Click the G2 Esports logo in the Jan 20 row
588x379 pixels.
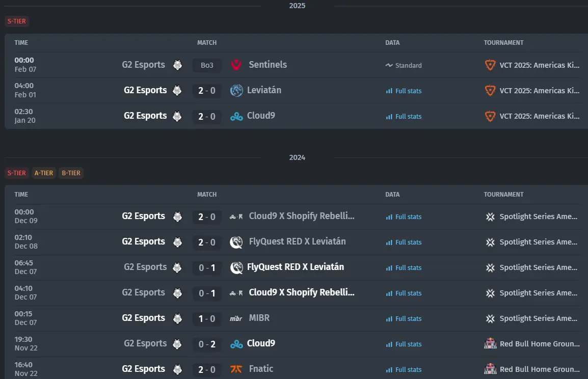click(177, 116)
